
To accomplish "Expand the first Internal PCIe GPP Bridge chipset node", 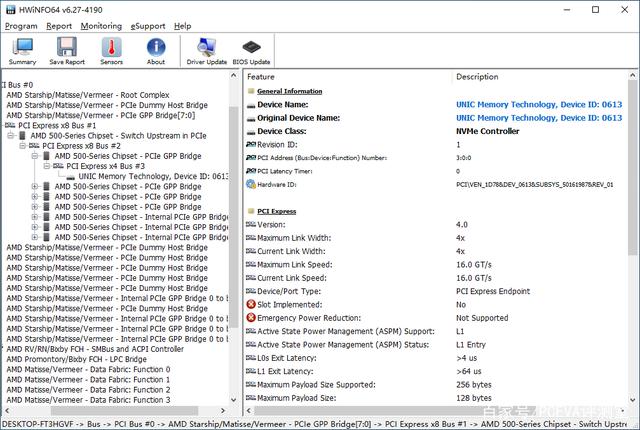I will pos(35,217).
